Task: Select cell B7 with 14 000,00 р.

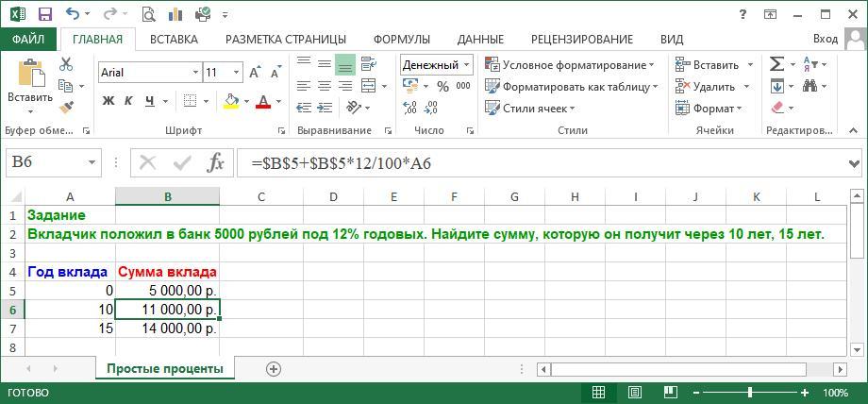Action: (x=168, y=328)
